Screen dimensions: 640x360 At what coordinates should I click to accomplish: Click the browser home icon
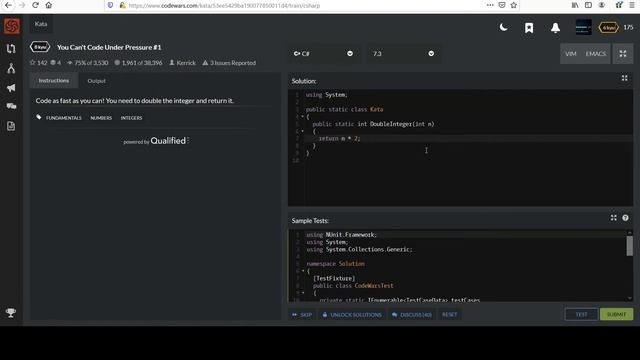pos(49,5)
